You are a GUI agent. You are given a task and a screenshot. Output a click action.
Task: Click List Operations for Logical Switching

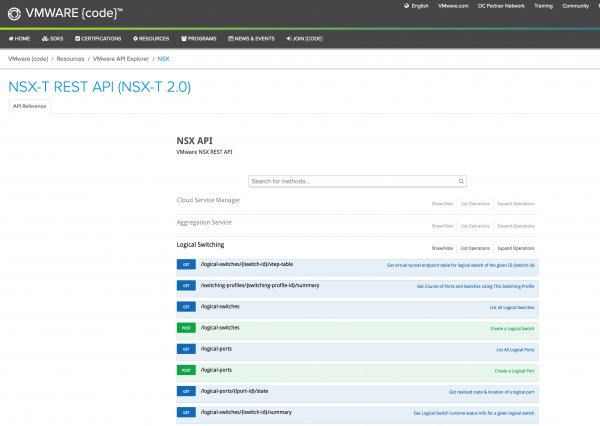tap(475, 248)
